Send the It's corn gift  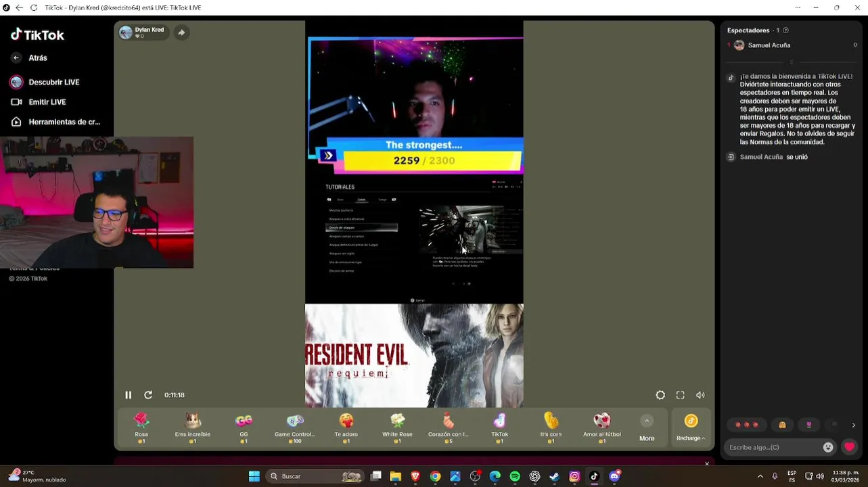click(551, 428)
